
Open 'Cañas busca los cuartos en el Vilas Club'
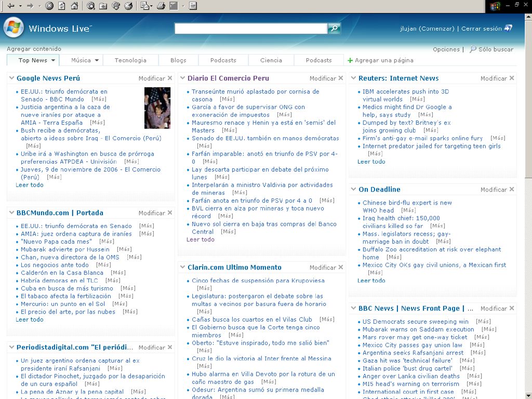tap(252, 320)
